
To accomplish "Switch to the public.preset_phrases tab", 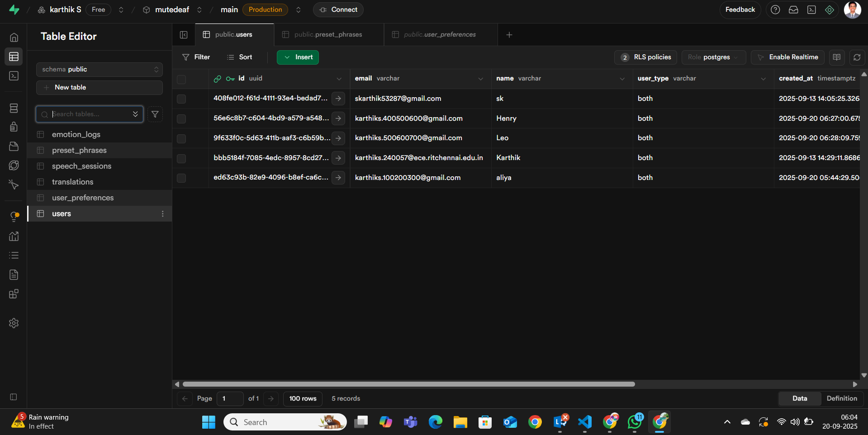I will pos(329,35).
